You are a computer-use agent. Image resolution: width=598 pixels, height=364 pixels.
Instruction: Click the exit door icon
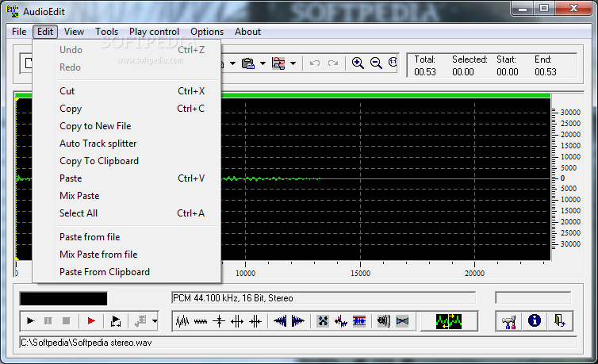tap(559, 321)
